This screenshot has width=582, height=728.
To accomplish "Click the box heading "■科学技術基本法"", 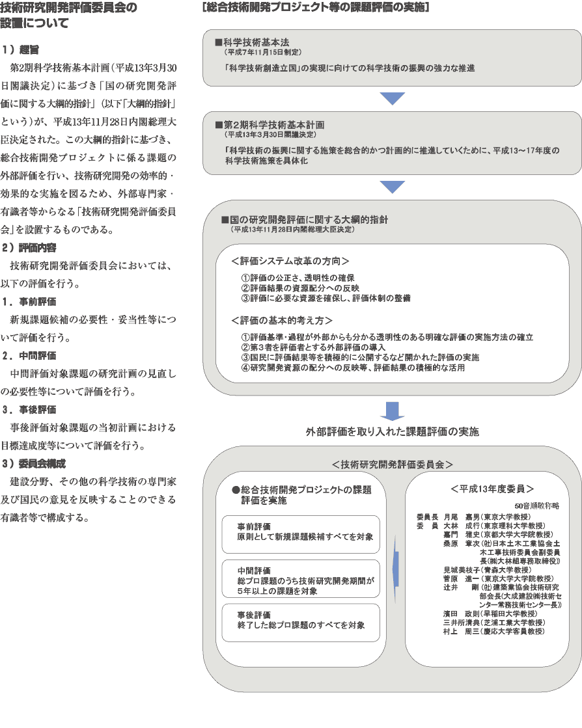I will click(x=252, y=42).
